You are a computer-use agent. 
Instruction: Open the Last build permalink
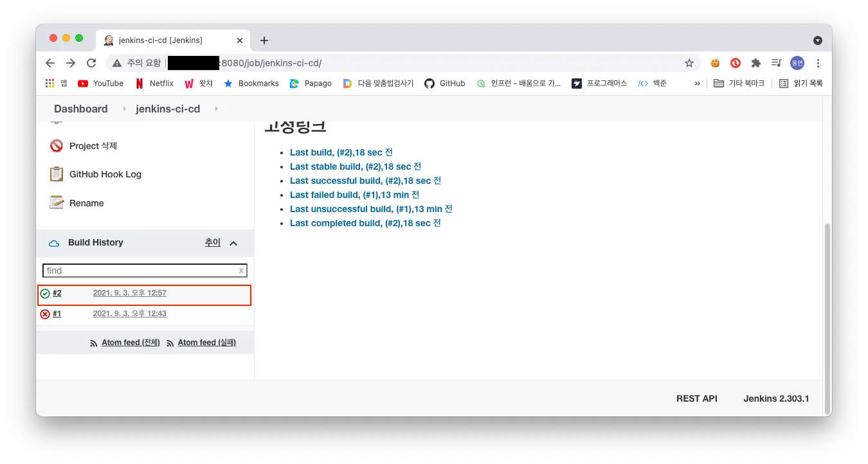pos(341,152)
